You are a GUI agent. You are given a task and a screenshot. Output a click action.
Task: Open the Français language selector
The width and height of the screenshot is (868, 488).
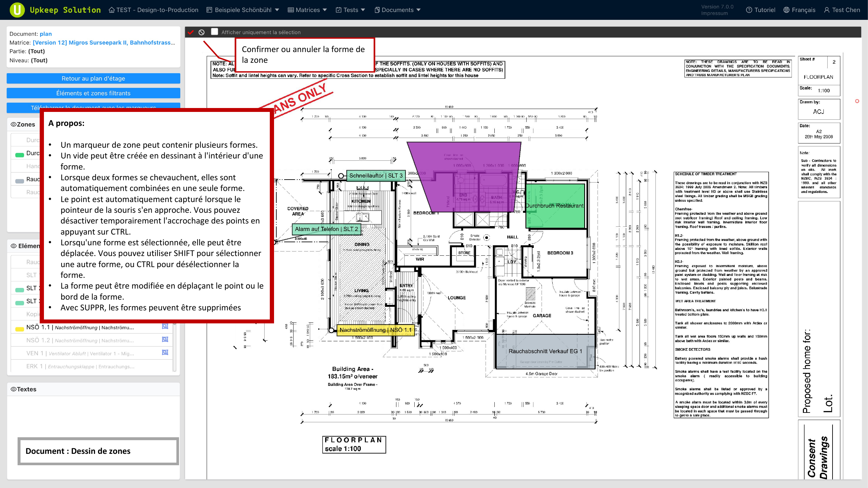[799, 10]
